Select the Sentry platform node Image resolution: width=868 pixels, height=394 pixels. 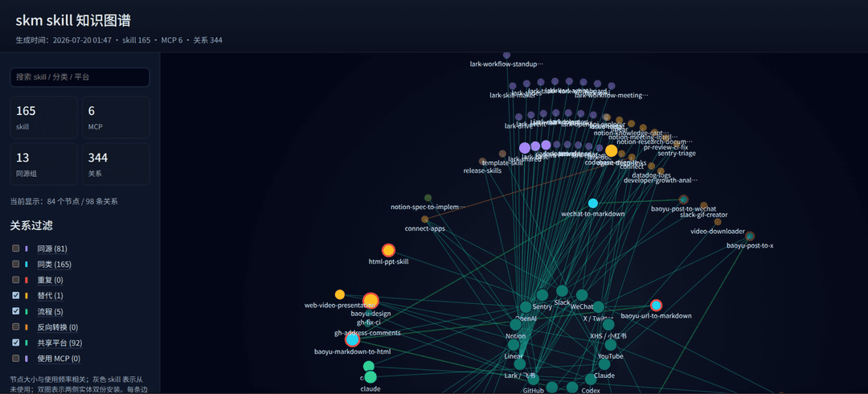click(x=542, y=295)
